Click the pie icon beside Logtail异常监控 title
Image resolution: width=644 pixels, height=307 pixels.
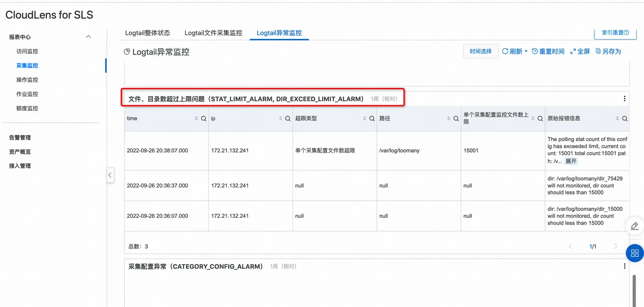point(127,52)
